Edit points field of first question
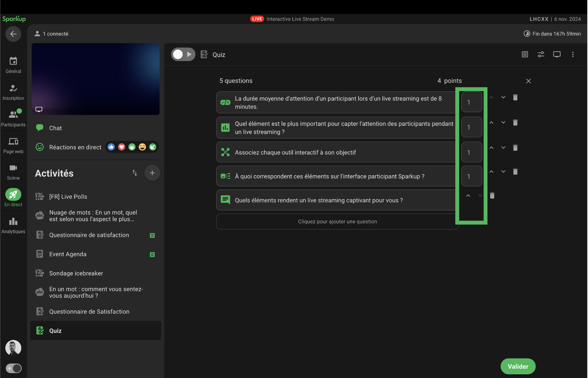This screenshot has height=378, width=588. (471, 102)
